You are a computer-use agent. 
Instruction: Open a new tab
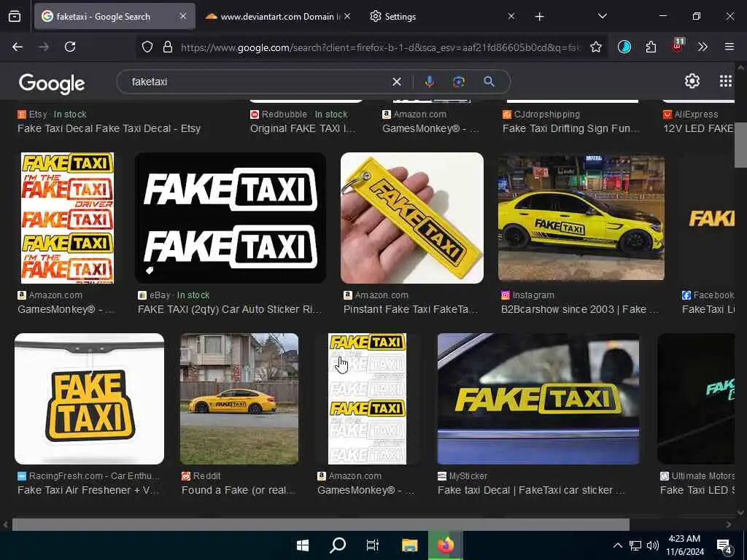click(539, 17)
